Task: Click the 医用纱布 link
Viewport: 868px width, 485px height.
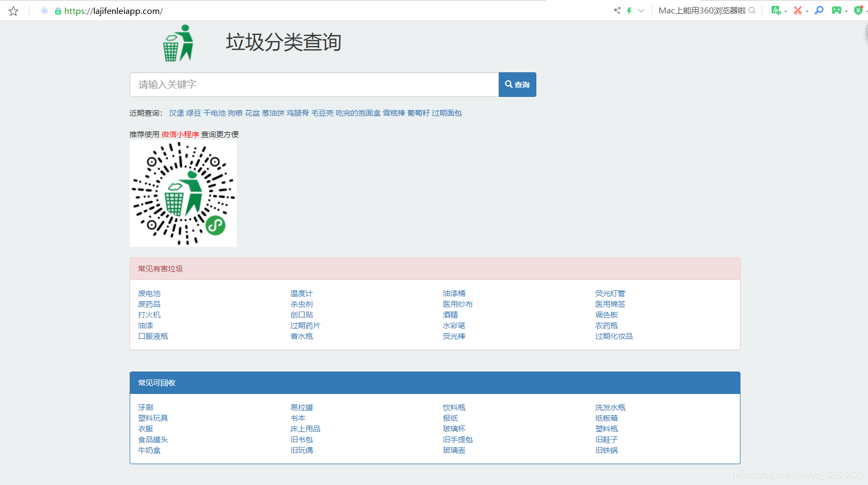Action: [458, 304]
